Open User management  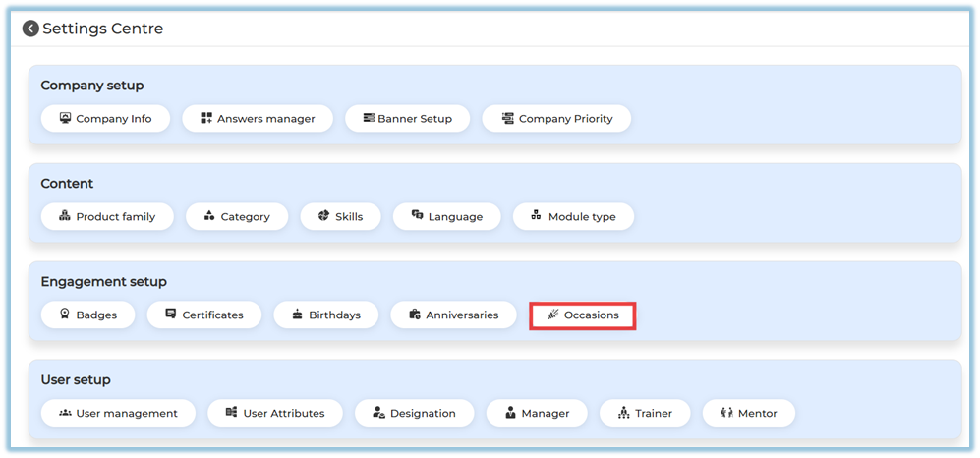118,414
